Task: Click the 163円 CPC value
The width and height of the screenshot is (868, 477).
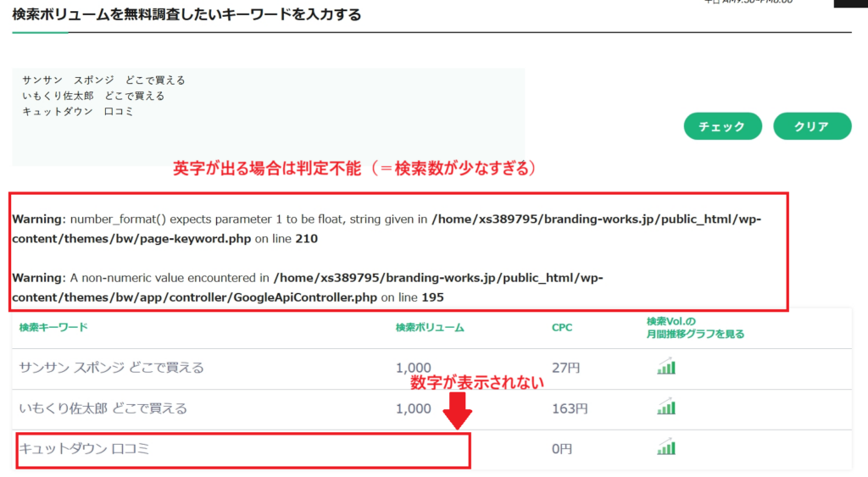Action: point(569,408)
